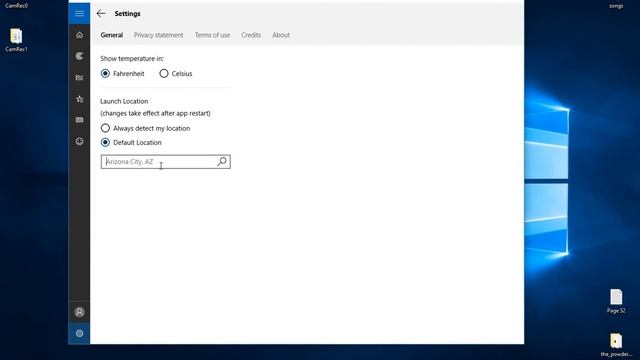Open the account profile icon in sidebar

tap(79, 312)
